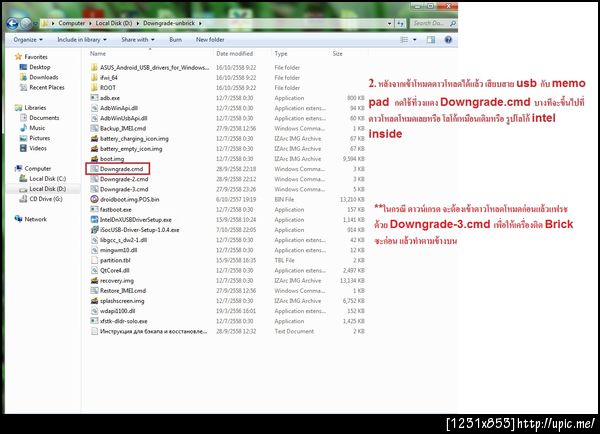Select Computer in the navigation pane
This screenshot has width=600, height=434.
pos(38,168)
